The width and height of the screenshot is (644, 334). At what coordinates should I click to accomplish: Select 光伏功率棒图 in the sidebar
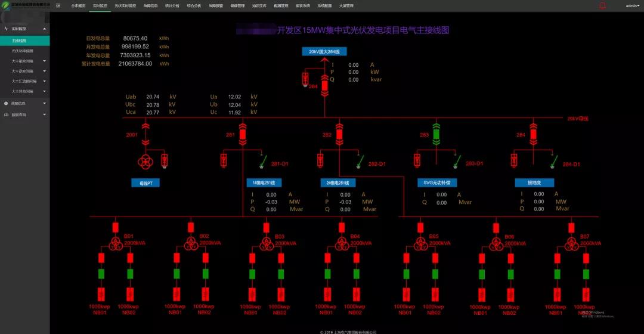[x=23, y=51]
